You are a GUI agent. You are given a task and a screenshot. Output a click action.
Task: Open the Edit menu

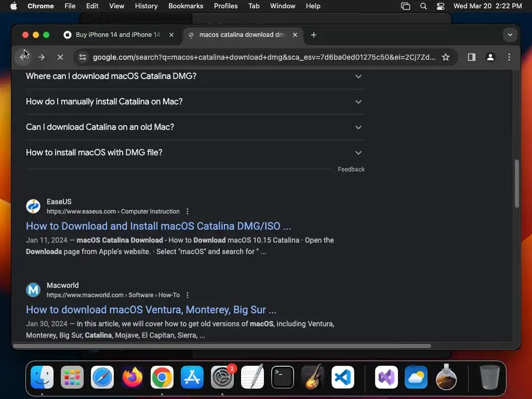tap(92, 6)
